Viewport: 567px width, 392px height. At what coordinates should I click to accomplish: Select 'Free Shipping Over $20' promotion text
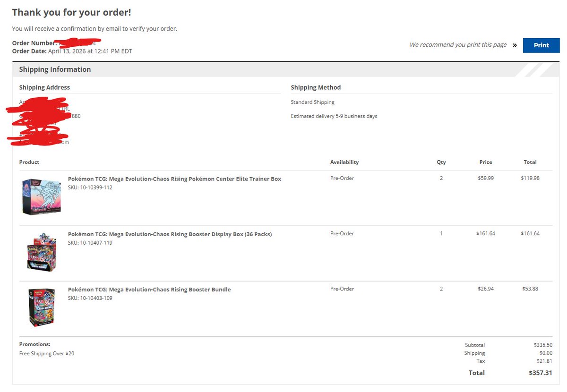[47, 353]
